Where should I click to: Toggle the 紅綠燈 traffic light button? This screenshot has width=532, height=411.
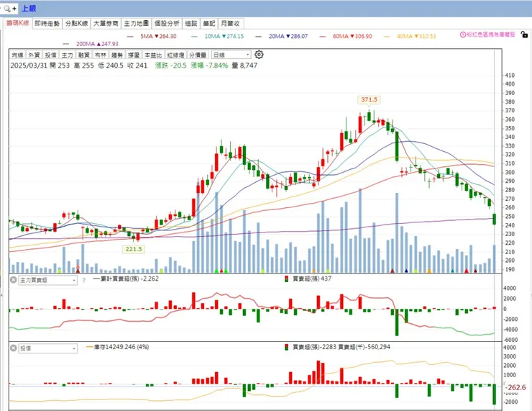pyautogui.click(x=175, y=55)
